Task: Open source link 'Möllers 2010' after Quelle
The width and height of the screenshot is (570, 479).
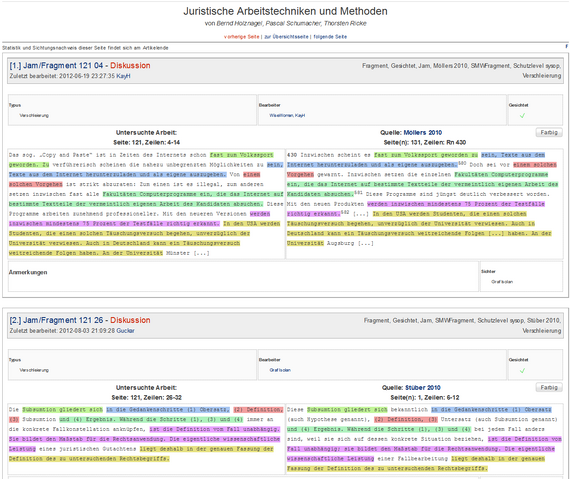Action: [423, 133]
